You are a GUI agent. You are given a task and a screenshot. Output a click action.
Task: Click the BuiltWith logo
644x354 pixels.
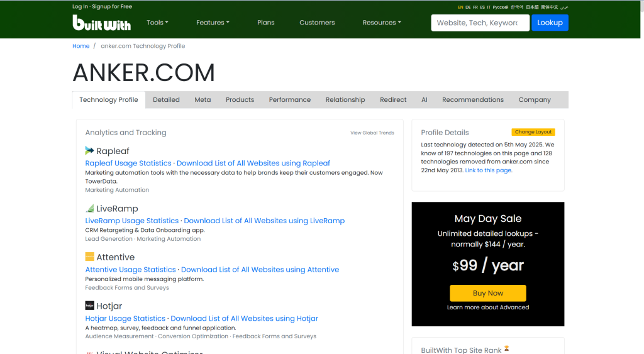(x=101, y=23)
